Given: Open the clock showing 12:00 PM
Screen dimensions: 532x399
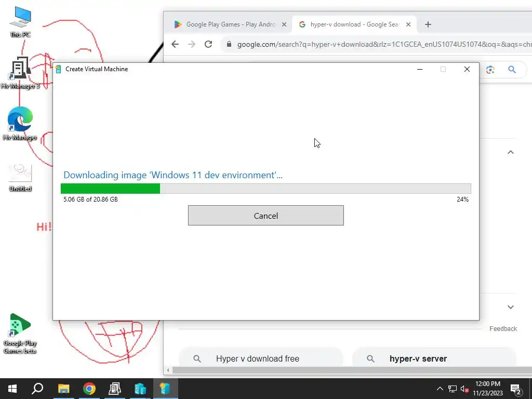Looking at the screenshot, I should click(488, 389).
